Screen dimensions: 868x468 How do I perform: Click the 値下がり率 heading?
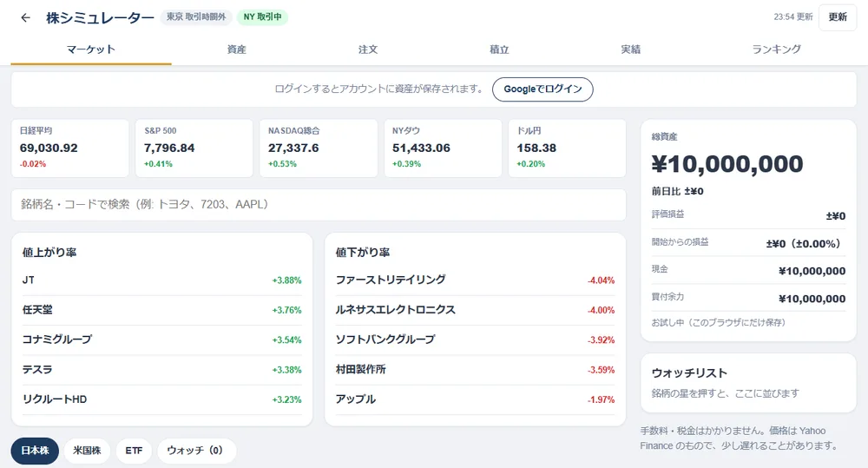click(363, 253)
